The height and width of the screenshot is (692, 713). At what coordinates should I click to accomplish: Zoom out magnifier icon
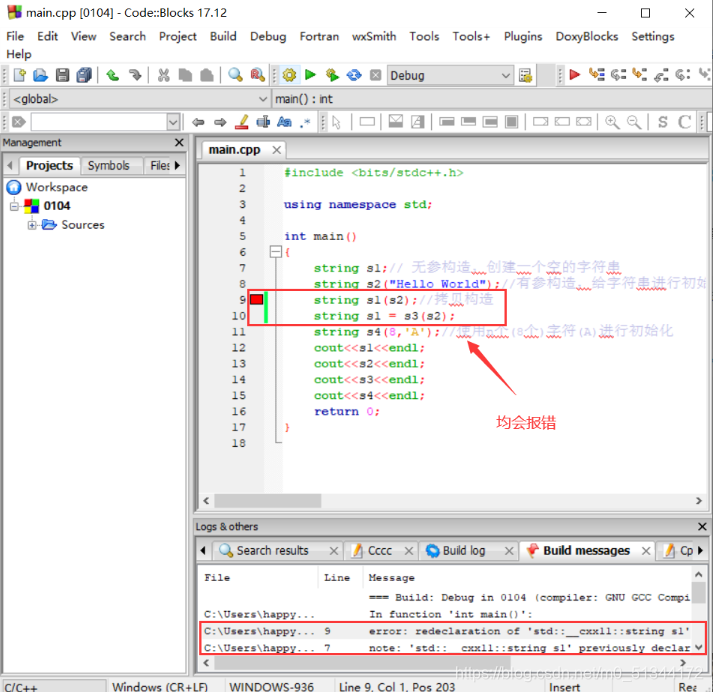[634, 122]
